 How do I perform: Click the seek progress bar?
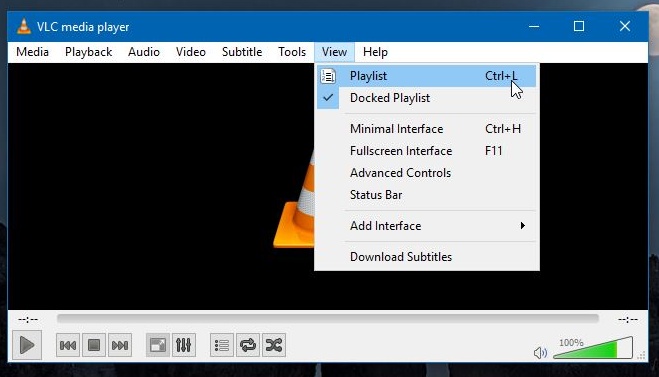pos(328,319)
